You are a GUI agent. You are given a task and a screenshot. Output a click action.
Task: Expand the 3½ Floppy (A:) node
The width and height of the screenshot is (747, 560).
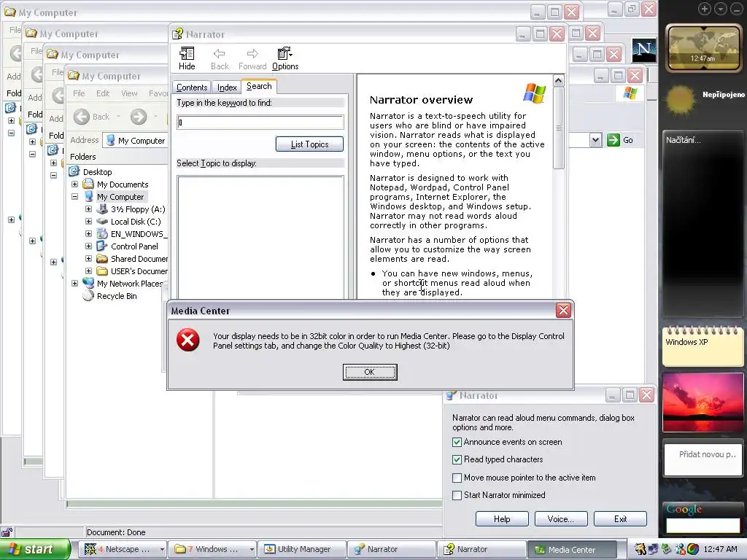click(x=88, y=209)
